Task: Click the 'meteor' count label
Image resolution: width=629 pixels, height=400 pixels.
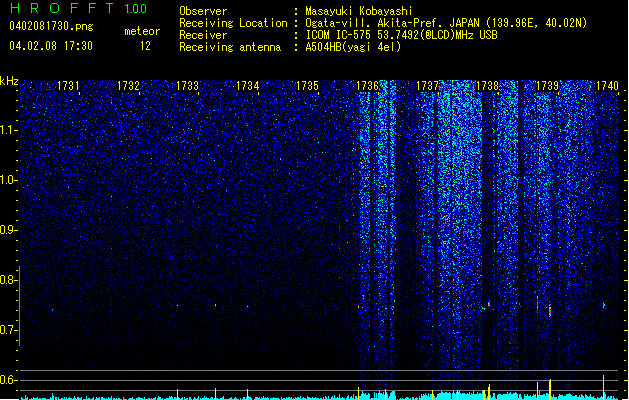Action: 142,31
